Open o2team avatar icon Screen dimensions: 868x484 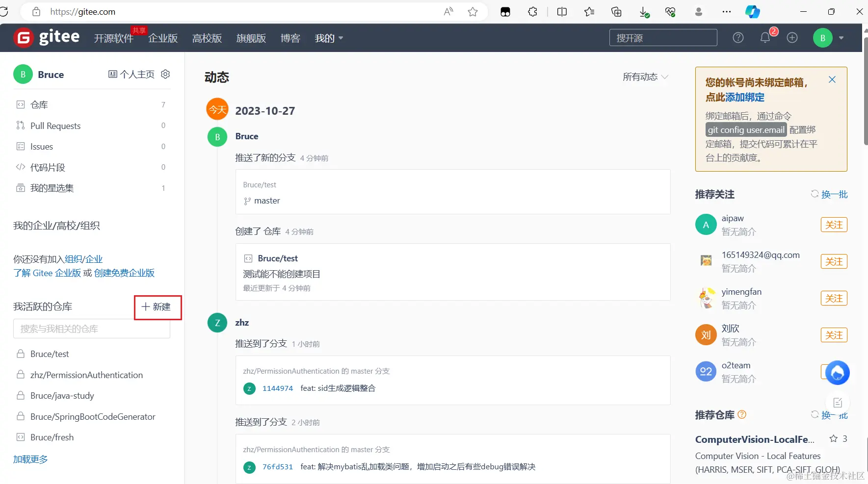tap(706, 371)
